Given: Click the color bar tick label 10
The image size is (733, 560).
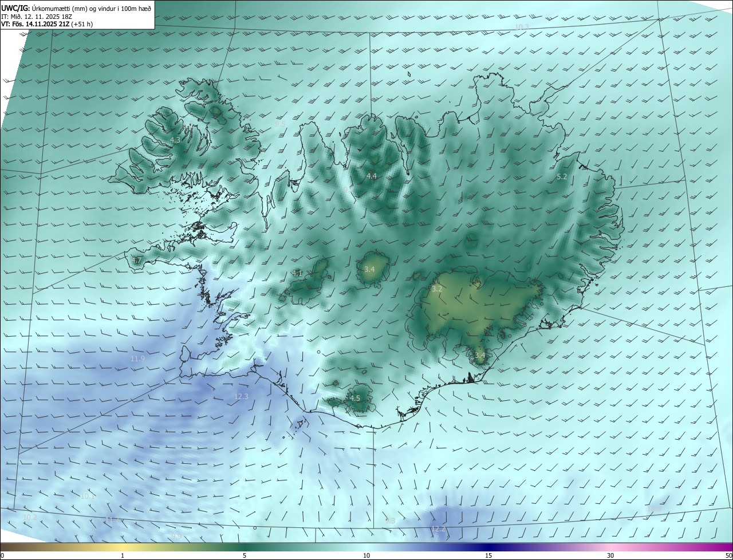Looking at the screenshot, I should [x=366, y=556].
